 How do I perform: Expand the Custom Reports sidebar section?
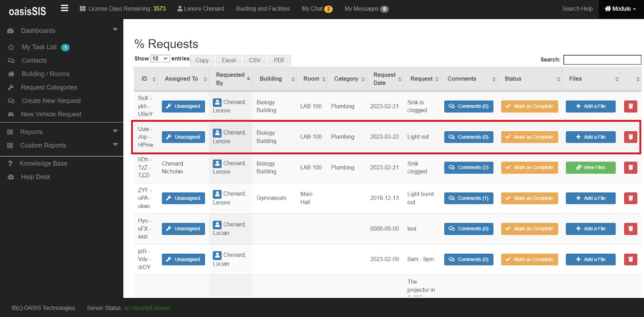point(115,145)
